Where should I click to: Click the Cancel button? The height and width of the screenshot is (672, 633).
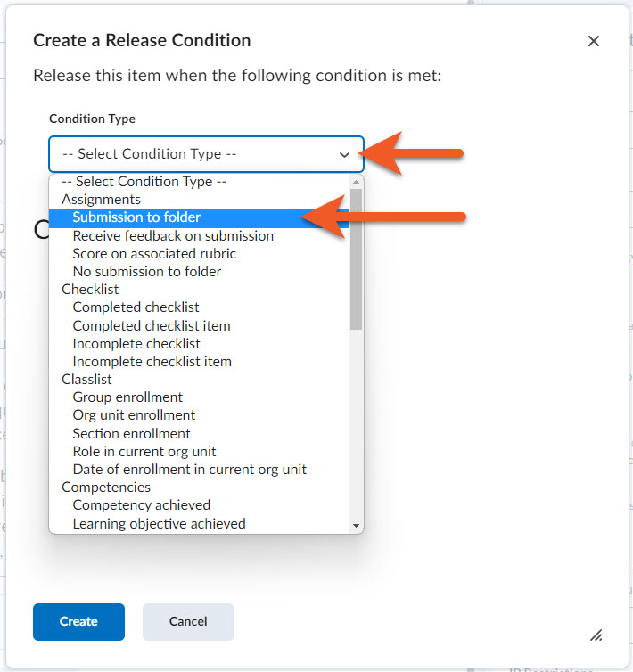tap(188, 622)
